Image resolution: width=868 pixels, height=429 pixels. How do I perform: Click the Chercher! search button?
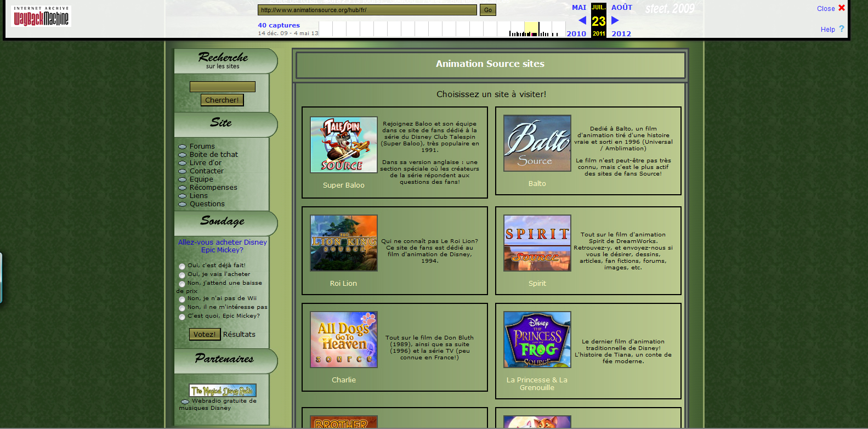pos(222,100)
